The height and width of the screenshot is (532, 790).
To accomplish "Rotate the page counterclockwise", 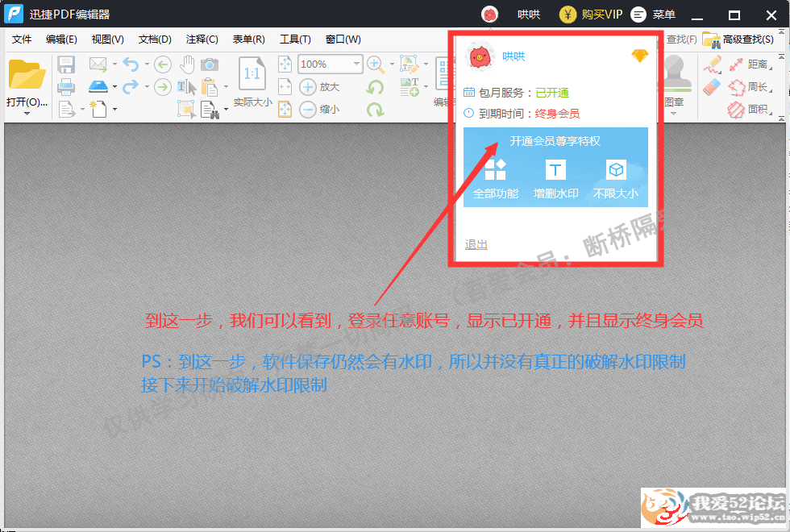I will [x=375, y=87].
